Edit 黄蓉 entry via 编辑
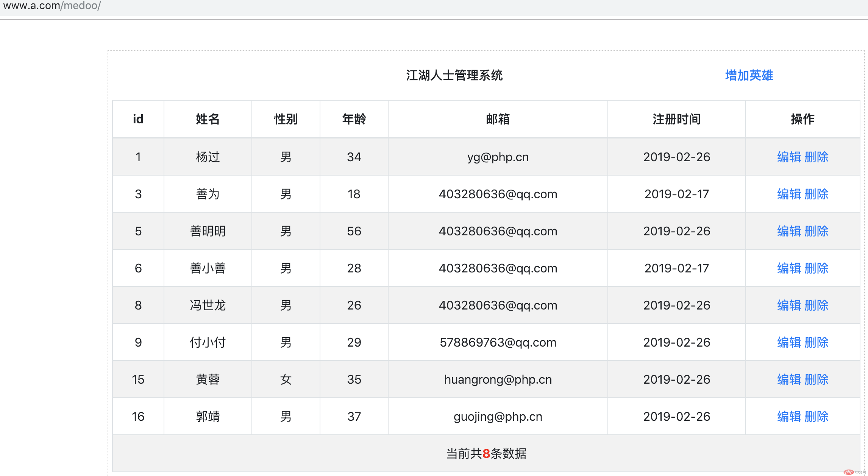This screenshot has width=868, height=476. tap(789, 380)
